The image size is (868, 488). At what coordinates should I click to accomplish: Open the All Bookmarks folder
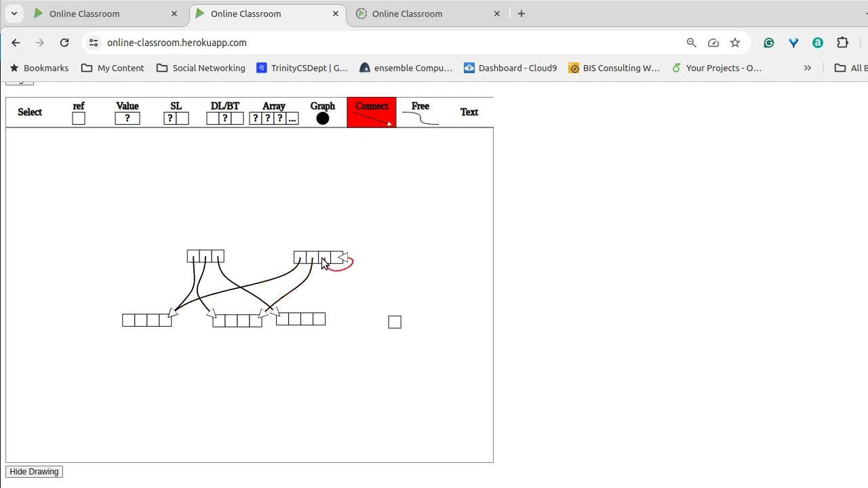[x=850, y=68]
